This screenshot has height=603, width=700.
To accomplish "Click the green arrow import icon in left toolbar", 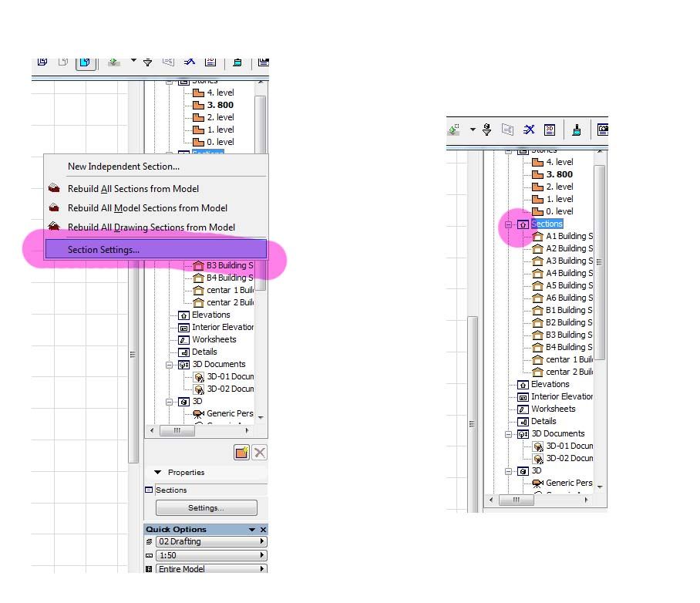I will [114, 62].
